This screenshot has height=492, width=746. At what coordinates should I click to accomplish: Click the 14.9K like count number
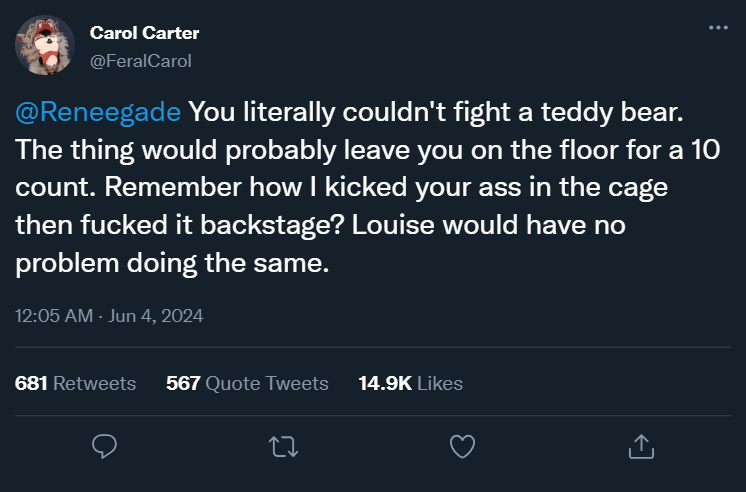[385, 383]
